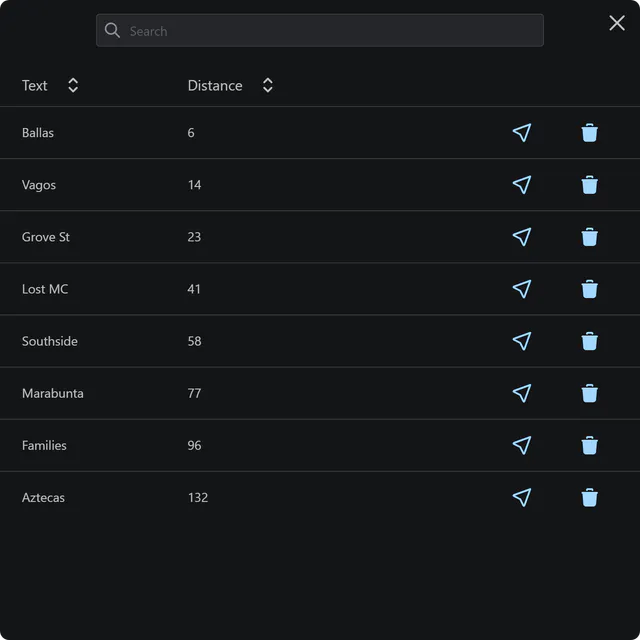
Task: Click the navigate arrow icon for Southside
Action: pyautogui.click(x=522, y=341)
